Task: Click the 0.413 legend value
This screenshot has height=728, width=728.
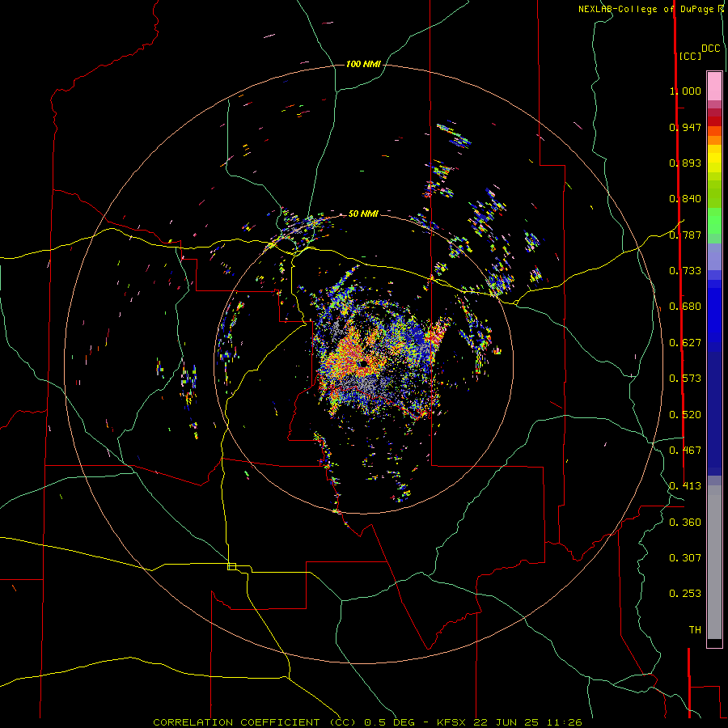Action: coord(685,486)
